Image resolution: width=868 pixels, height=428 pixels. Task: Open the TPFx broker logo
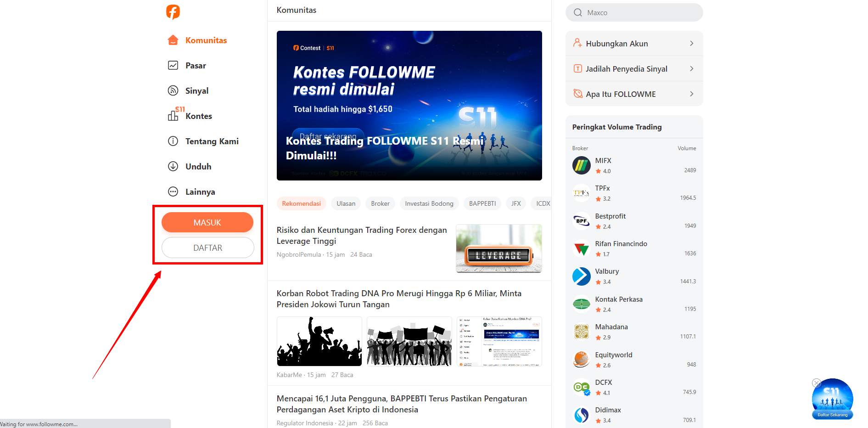click(582, 193)
